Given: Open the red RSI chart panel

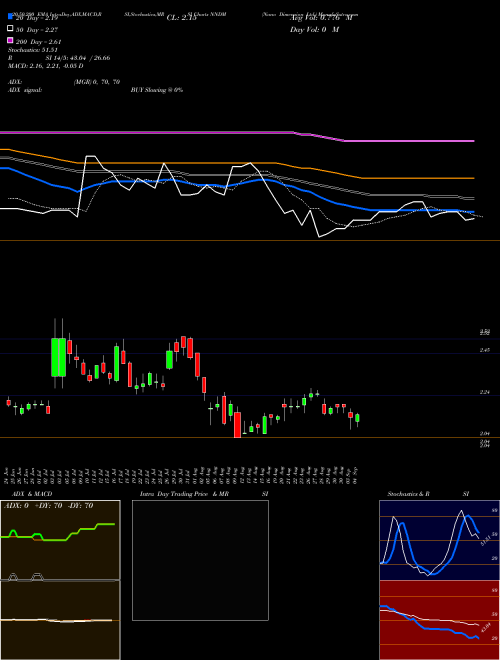Looking at the screenshot, I should [x=439, y=620].
